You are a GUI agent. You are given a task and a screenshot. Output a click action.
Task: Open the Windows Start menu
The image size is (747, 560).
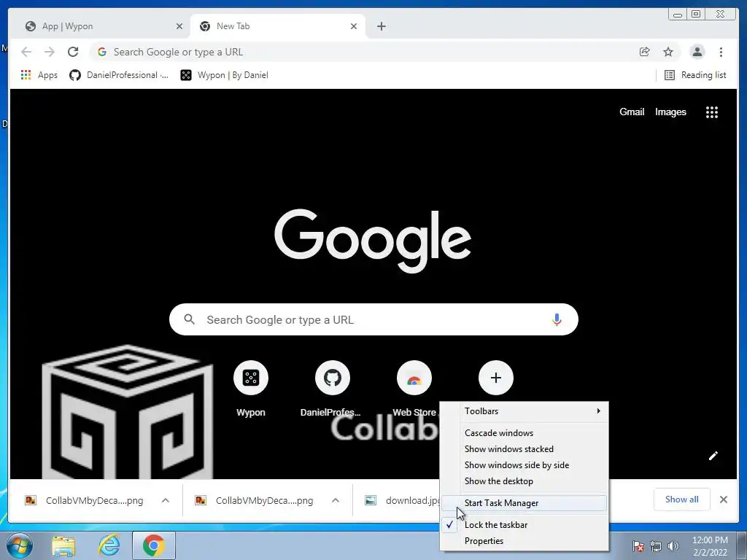click(19, 545)
